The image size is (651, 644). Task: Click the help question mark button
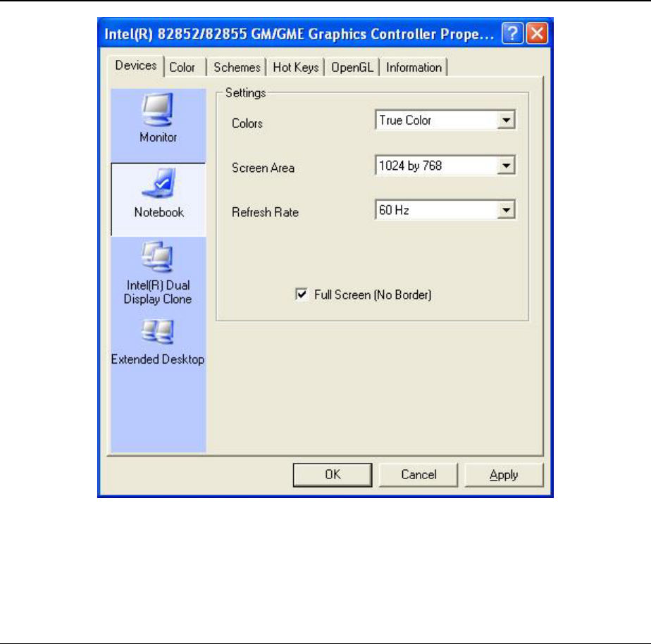[x=512, y=33]
